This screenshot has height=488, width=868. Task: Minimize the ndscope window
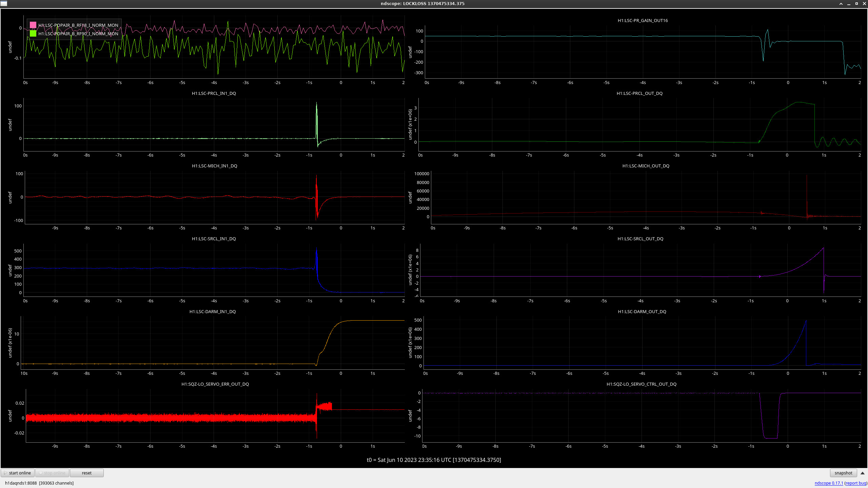(x=849, y=4)
